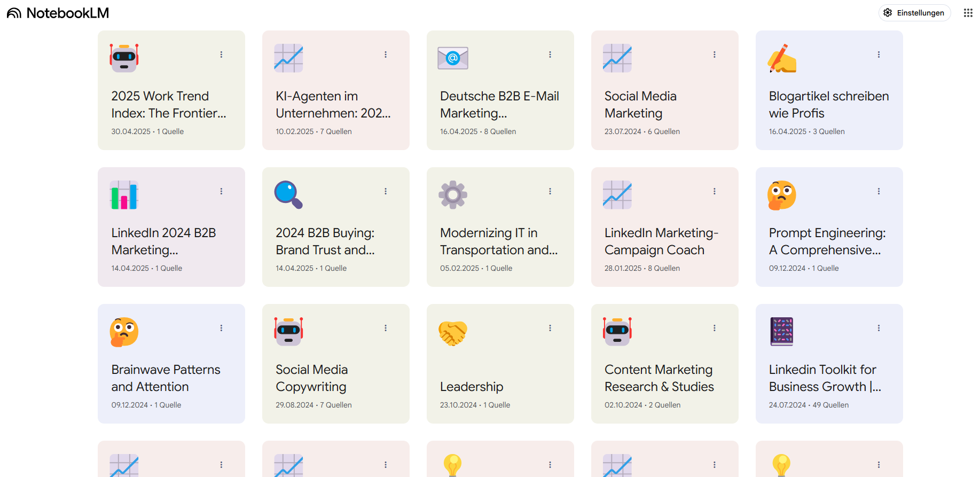Click magnifying glass icon on 2024 B2B Buying card
Screen dimensions: 980x477
tap(288, 194)
